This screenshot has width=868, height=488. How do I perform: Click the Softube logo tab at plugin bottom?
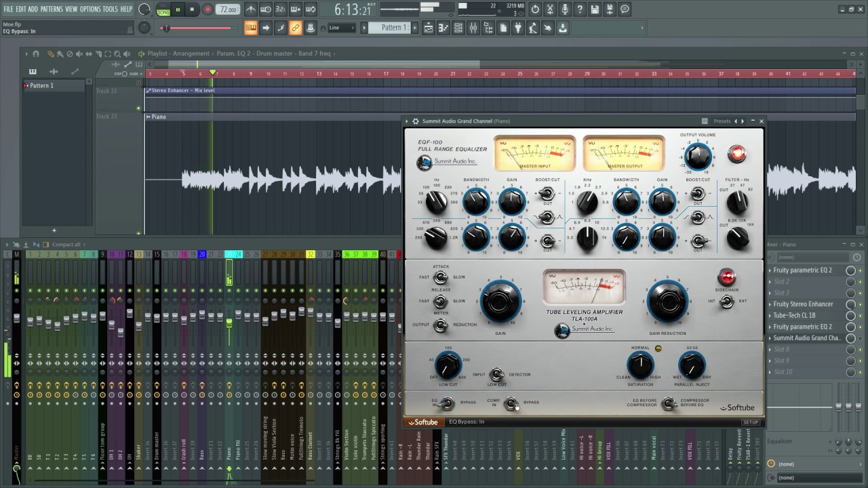422,422
